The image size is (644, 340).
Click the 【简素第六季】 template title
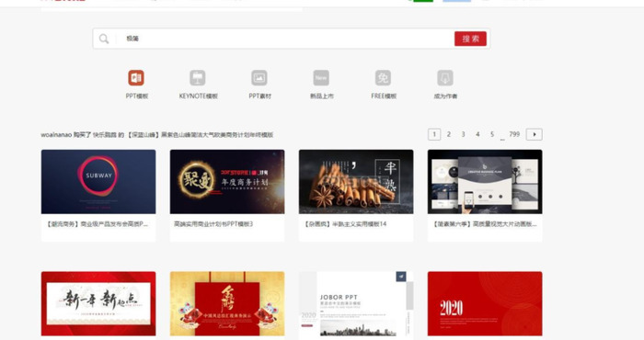tap(484, 224)
